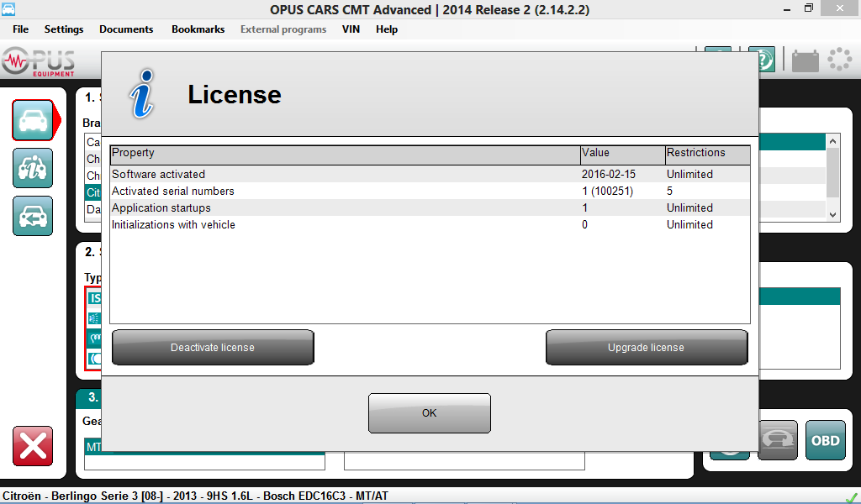Open the Bookmarks menu

pos(198,29)
